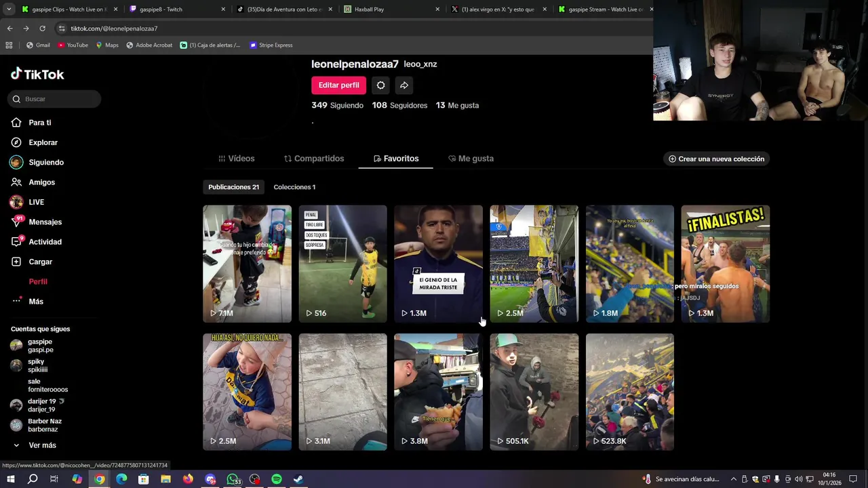The height and width of the screenshot is (488, 868).
Task: Click the Editar perfil button
Action: 338,85
